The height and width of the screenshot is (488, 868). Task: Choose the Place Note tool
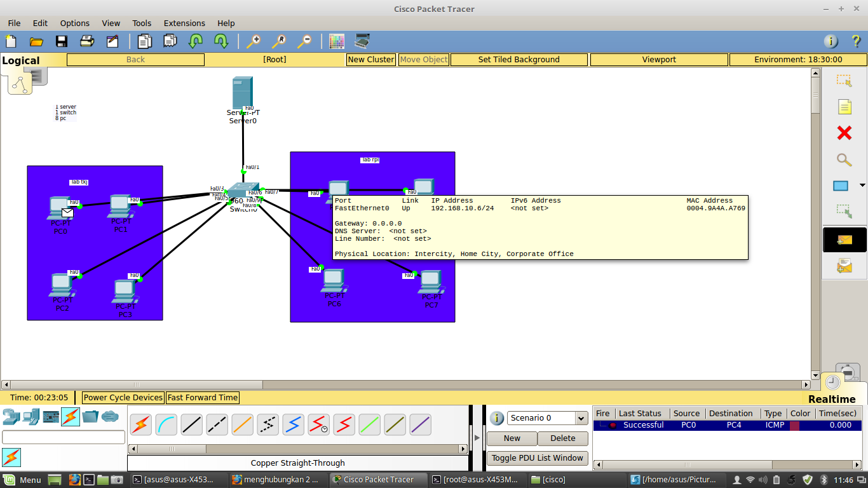844,107
